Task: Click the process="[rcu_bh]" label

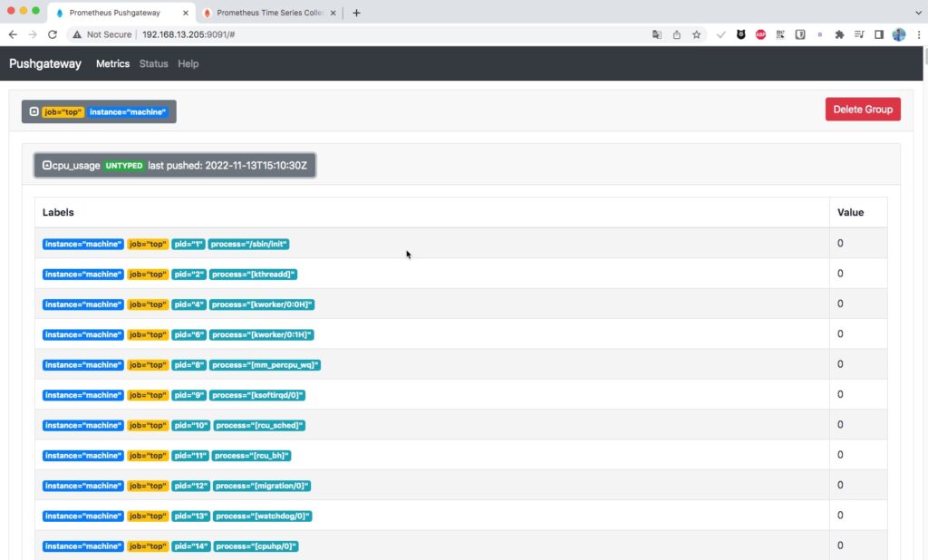Action: pos(252,455)
